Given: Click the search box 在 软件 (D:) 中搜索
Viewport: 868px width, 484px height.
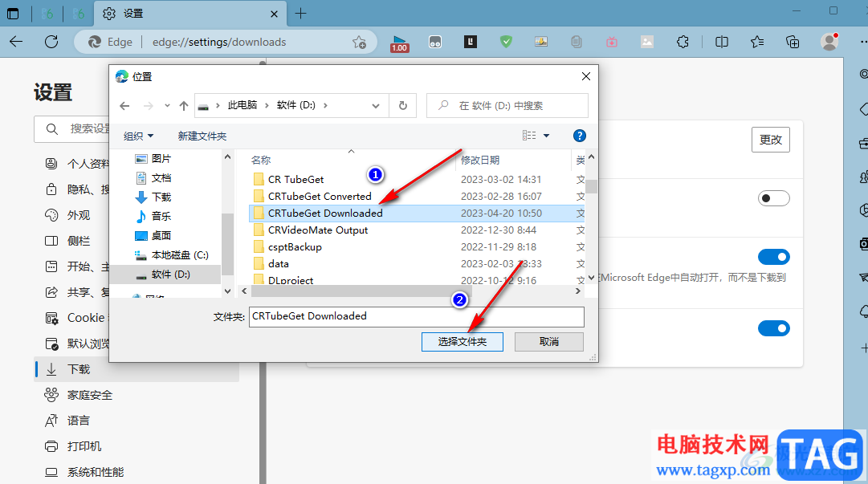Looking at the screenshot, I should click(507, 106).
